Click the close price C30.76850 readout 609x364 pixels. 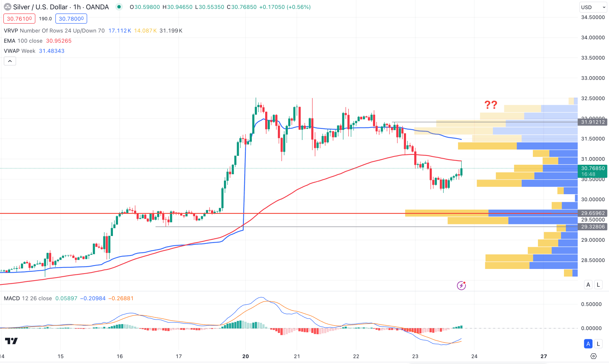tap(242, 7)
